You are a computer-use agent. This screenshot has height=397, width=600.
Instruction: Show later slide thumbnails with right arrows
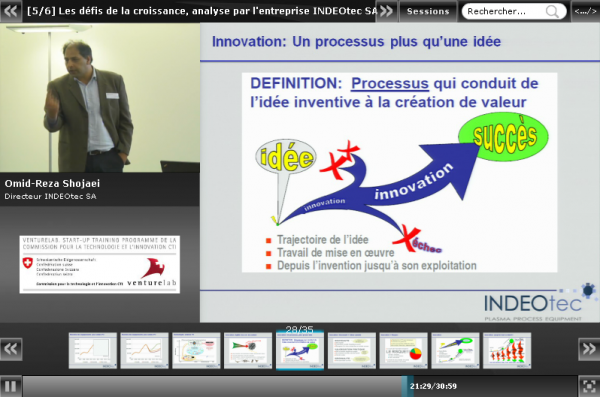(589, 349)
